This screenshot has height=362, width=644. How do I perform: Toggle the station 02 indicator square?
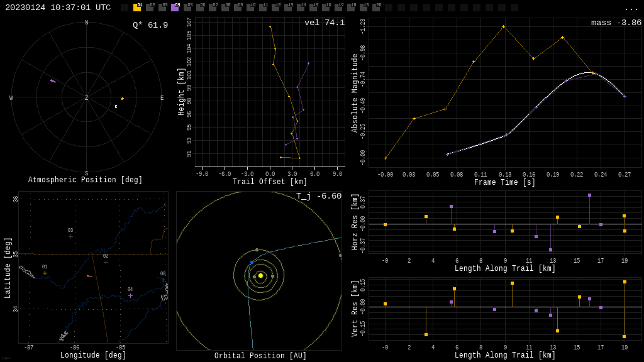[150, 8]
